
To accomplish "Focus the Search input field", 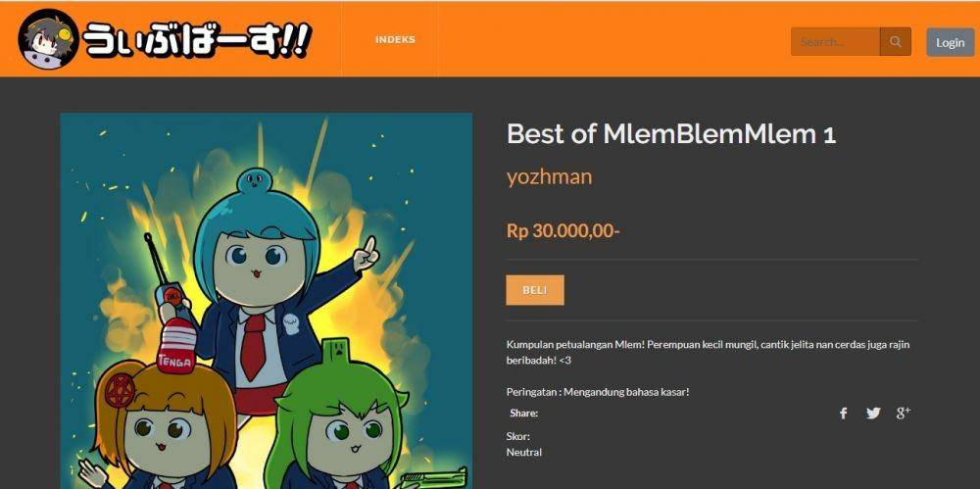I will 836,42.
